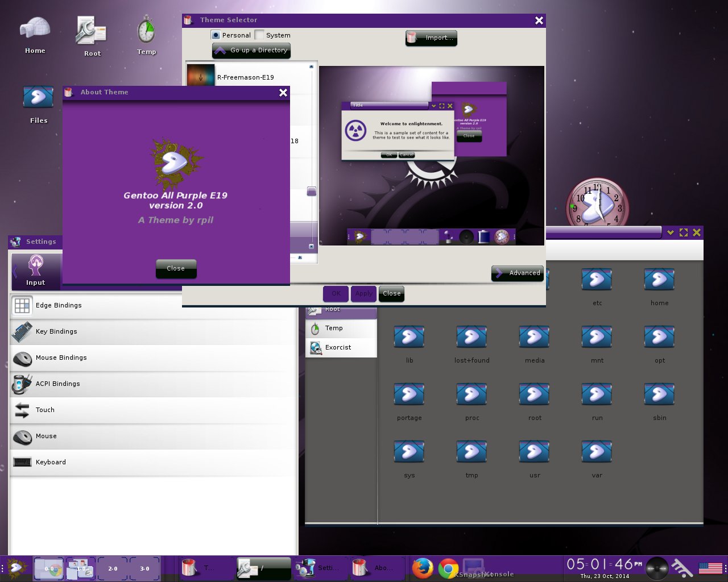The width and height of the screenshot is (728, 582).
Task: Open the Files desktop icon
Action: [38, 97]
